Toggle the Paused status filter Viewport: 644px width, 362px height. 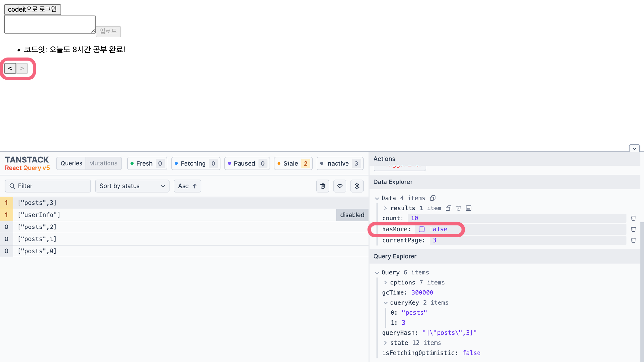[247, 163]
